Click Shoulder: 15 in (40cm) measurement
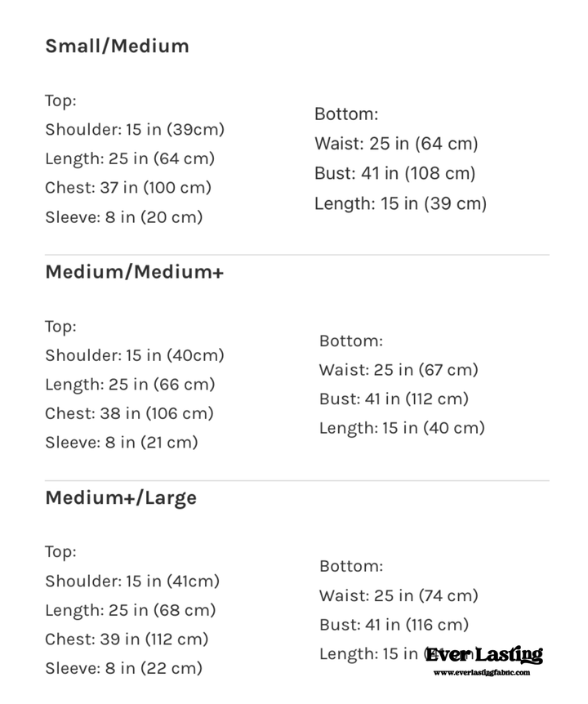The height and width of the screenshot is (704, 588). (x=135, y=355)
